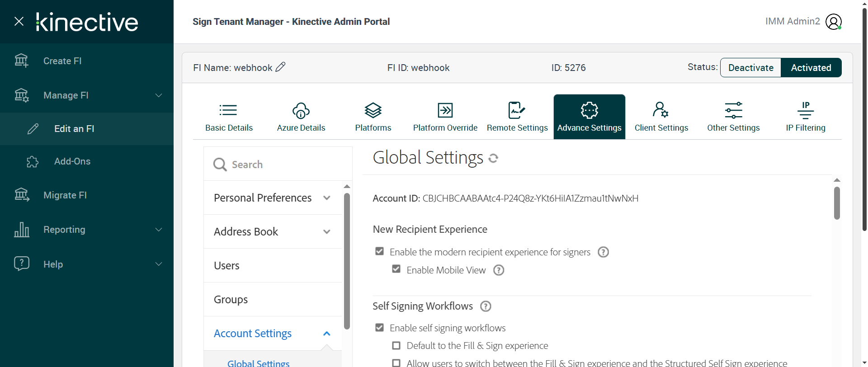The image size is (868, 367).
Task: Click the refresh icon next to Global Settings
Action: (x=493, y=158)
